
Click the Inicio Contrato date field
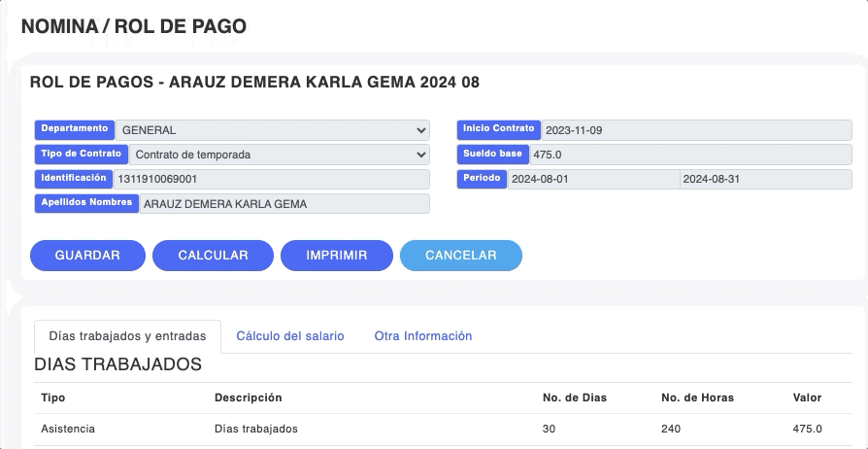(x=695, y=130)
